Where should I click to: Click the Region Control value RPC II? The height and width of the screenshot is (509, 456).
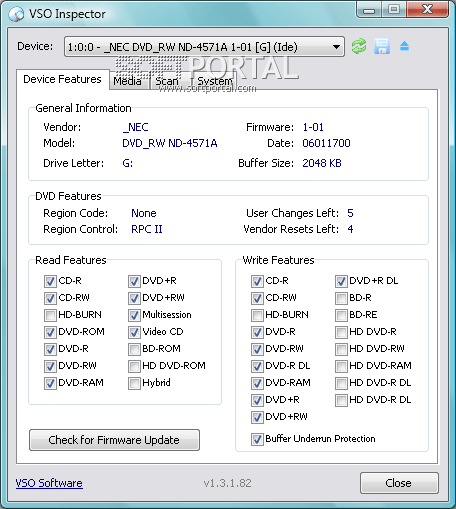[x=147, y=229]
